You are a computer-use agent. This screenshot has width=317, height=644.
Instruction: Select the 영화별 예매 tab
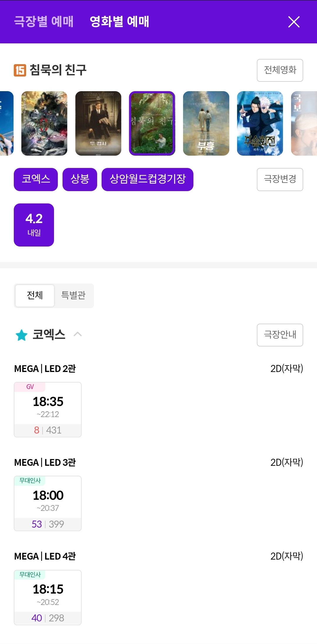pos(119,22)
